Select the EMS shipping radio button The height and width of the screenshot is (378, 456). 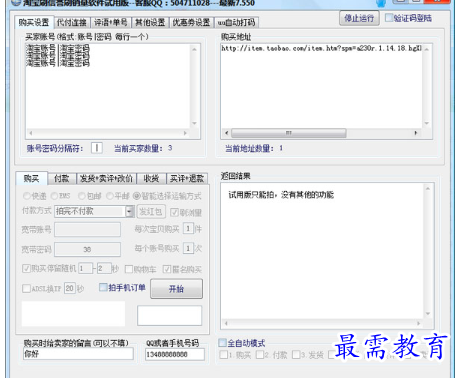point(54,196)
